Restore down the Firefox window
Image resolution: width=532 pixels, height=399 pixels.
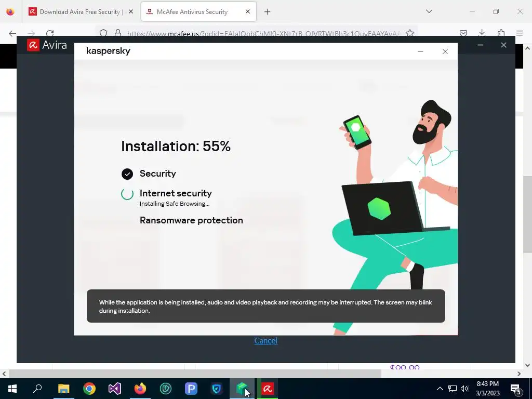(x=496, y=11)
